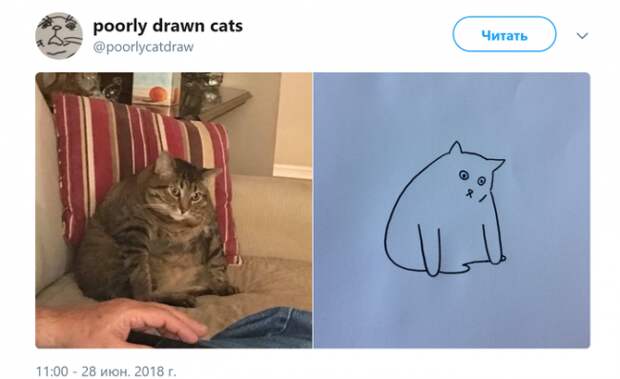Click the drawn cat's right ear

(x=497, y=164)
